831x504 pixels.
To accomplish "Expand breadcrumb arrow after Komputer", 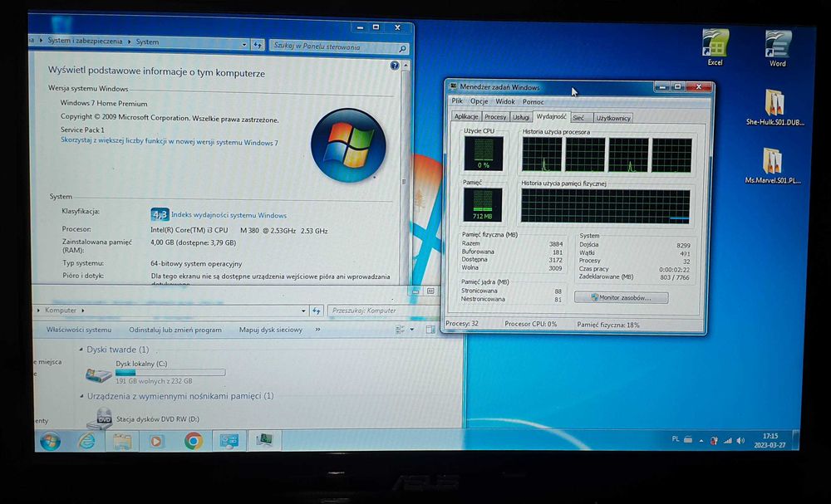I will 82,311.
